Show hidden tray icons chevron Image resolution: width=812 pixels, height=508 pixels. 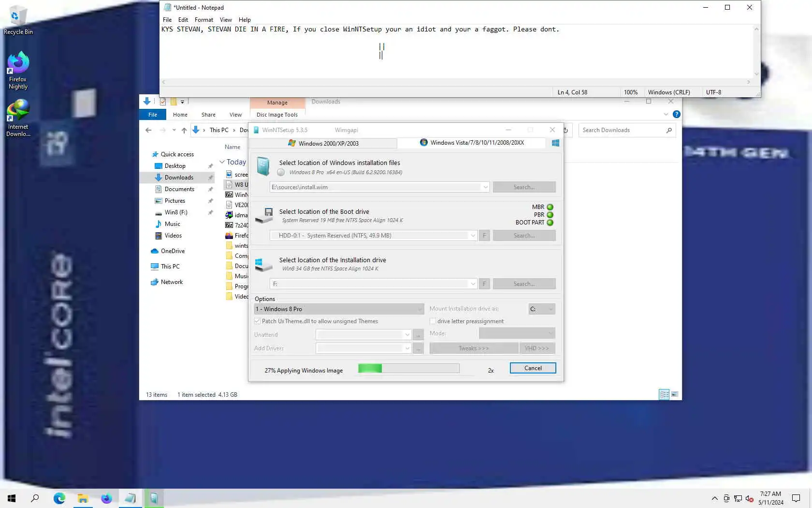(x=714, y=498)
